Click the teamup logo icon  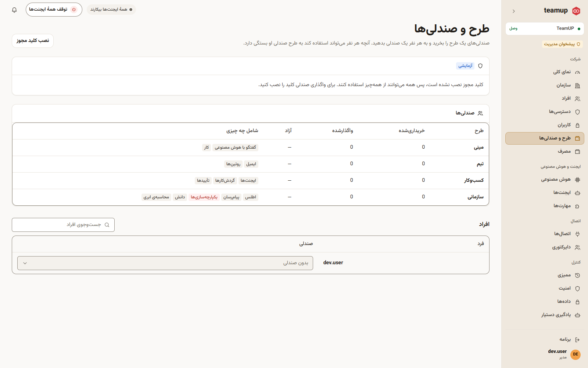click(576, 11)
